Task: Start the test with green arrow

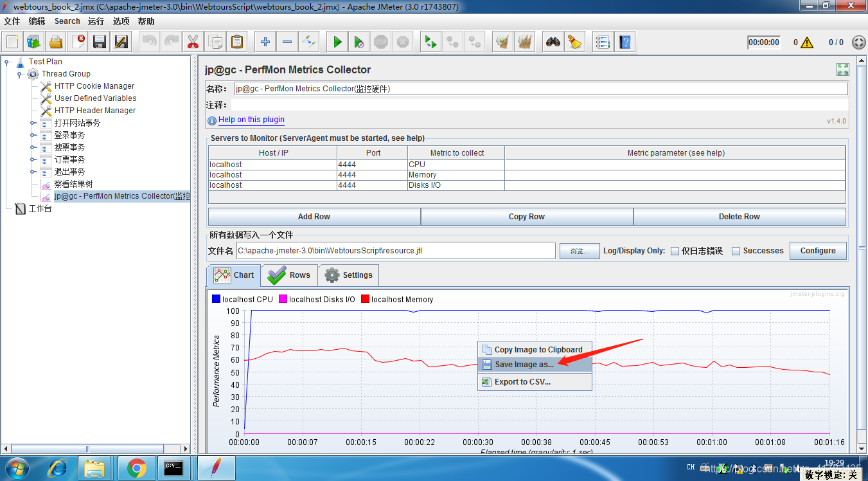Action: click(x=337, y=42)
